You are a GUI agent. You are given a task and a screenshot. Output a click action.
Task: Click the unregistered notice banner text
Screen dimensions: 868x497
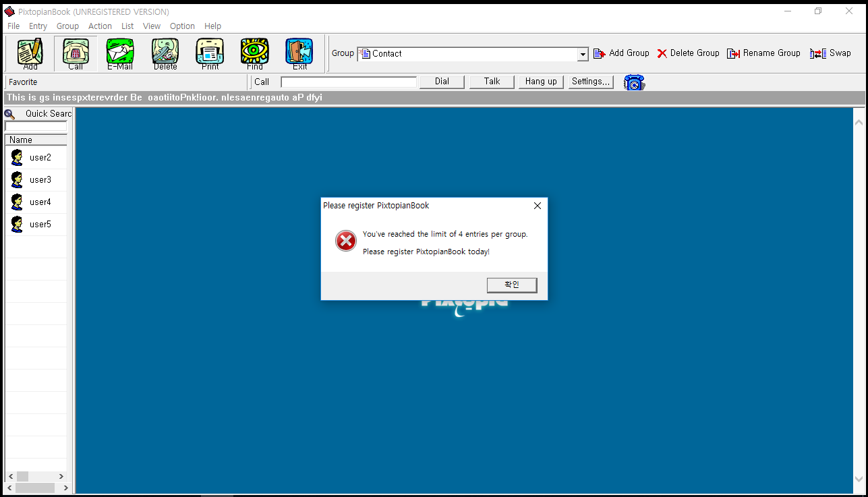point(165,98)
